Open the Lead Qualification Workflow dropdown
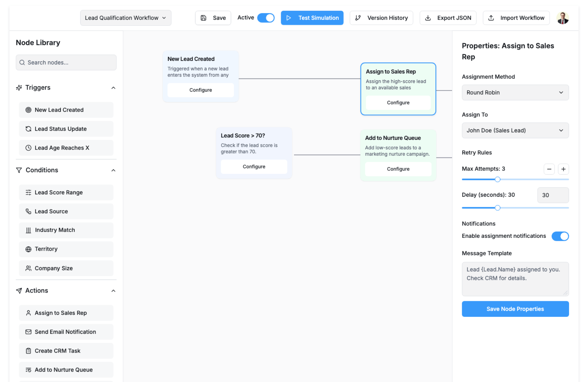 point(126,18)
